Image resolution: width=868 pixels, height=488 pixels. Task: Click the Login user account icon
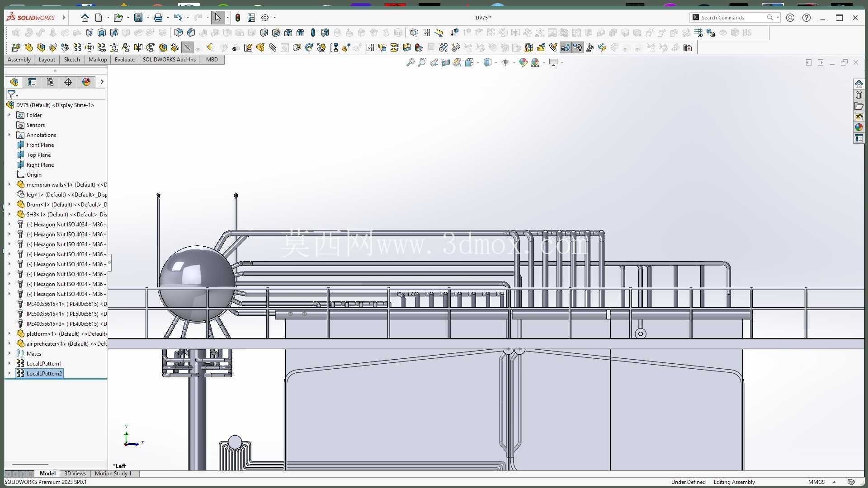790,18
